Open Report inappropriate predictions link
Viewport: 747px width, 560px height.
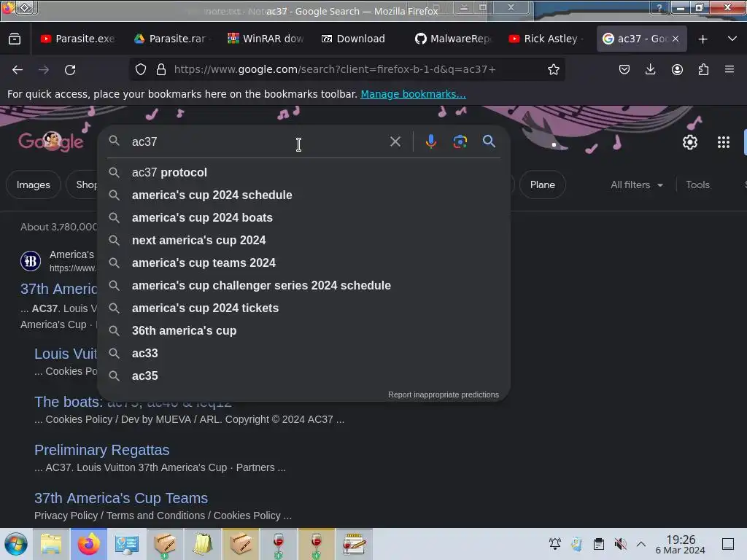[443, 394]
